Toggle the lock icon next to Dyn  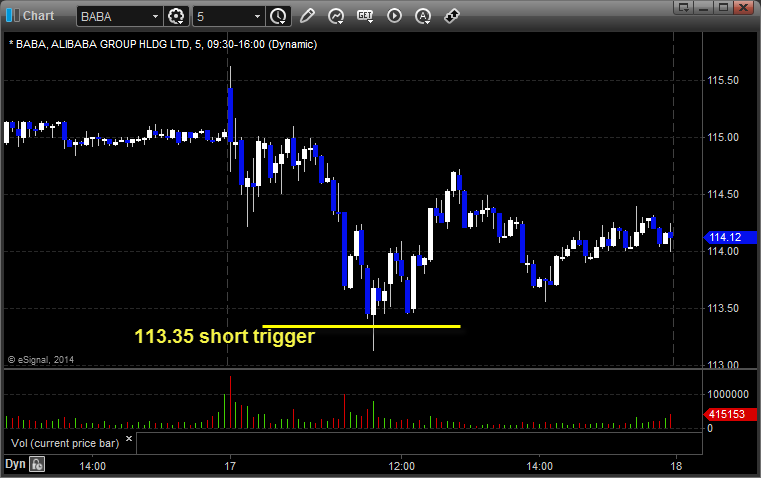37,464
